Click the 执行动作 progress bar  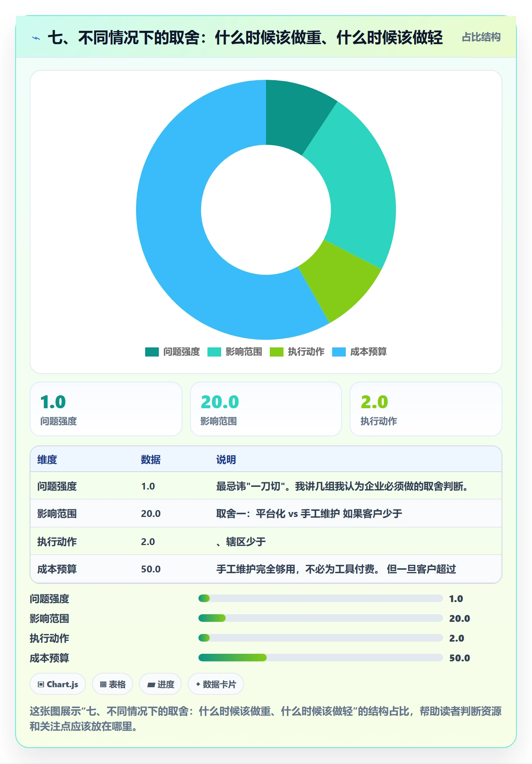click(x=321, y=638)
